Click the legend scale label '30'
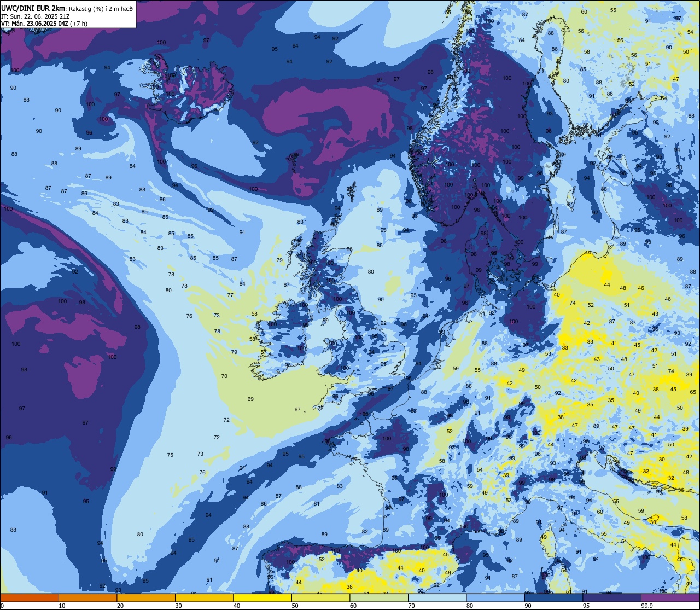Screen dimensions: 700x610 point(178,606)
